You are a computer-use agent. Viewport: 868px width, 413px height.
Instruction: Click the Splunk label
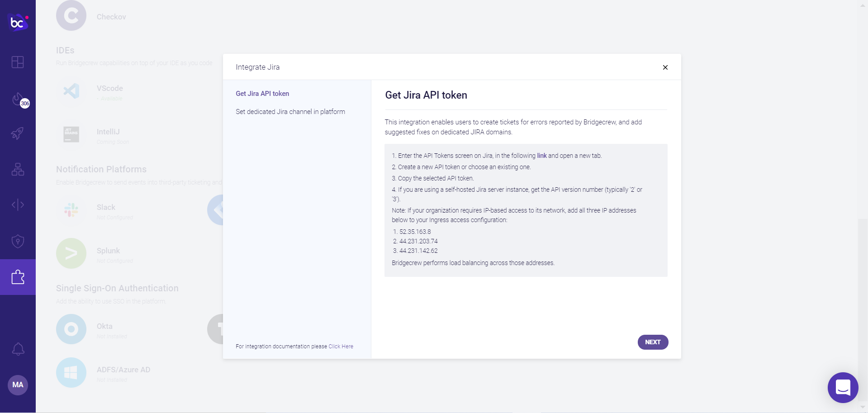click(108, 251)
